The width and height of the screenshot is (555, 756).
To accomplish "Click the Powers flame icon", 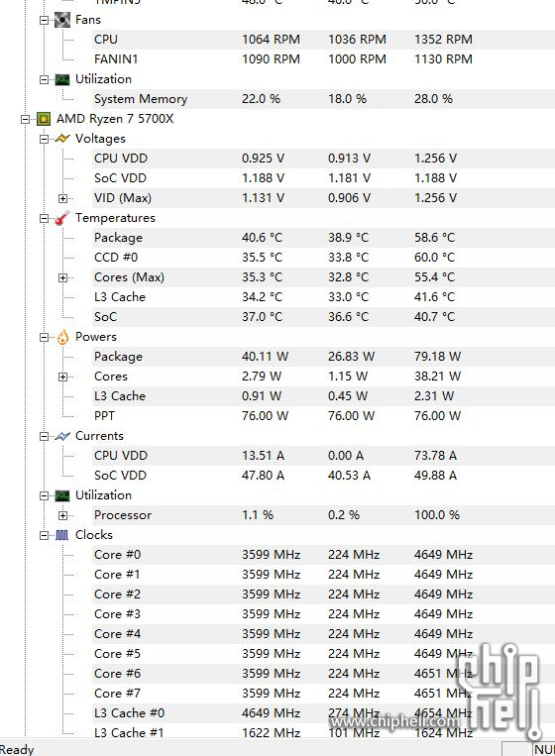I will tap(62, 337).
